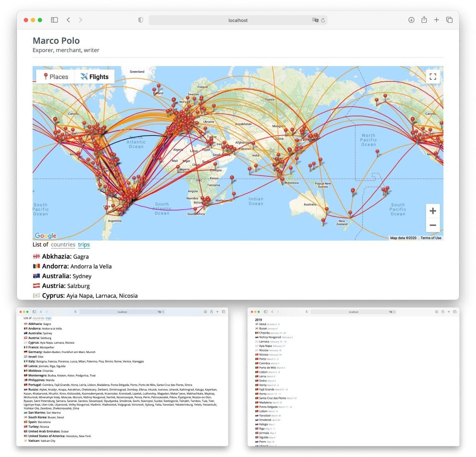Click the localhost address bar
This screenshot has width=476, height=457.
238,20
